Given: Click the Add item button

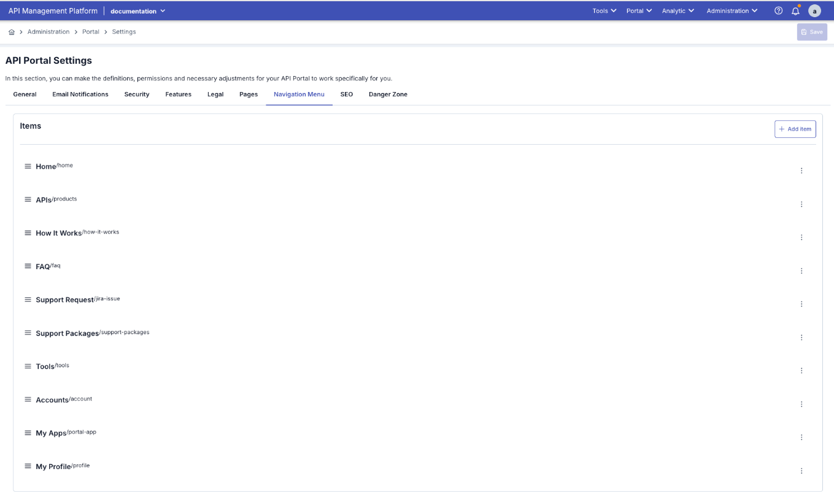Looking at the screenshot, I should coord(795,129).
